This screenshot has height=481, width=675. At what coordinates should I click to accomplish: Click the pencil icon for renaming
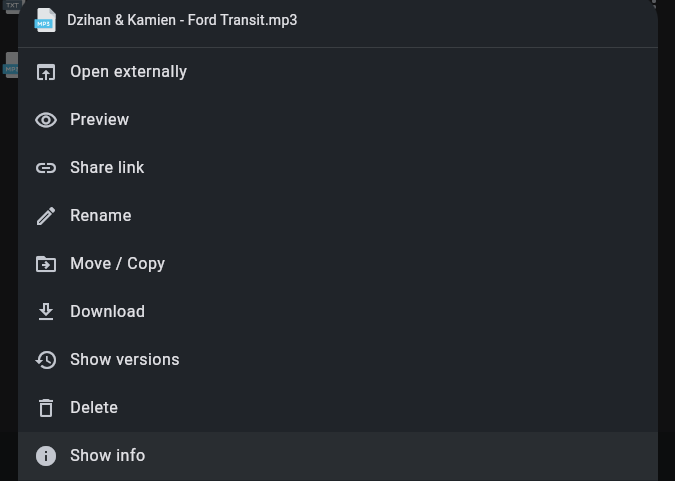pos(46,216)
